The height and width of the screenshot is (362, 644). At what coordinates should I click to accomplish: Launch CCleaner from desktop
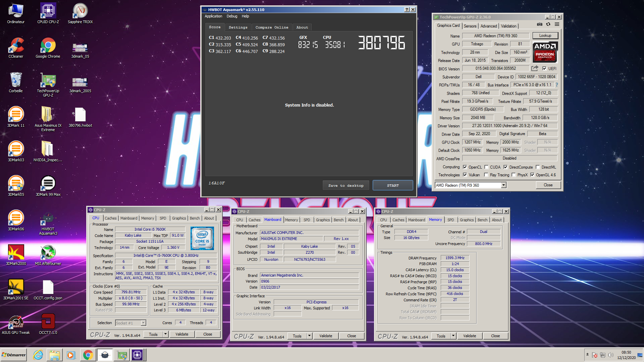pos(16,48)
